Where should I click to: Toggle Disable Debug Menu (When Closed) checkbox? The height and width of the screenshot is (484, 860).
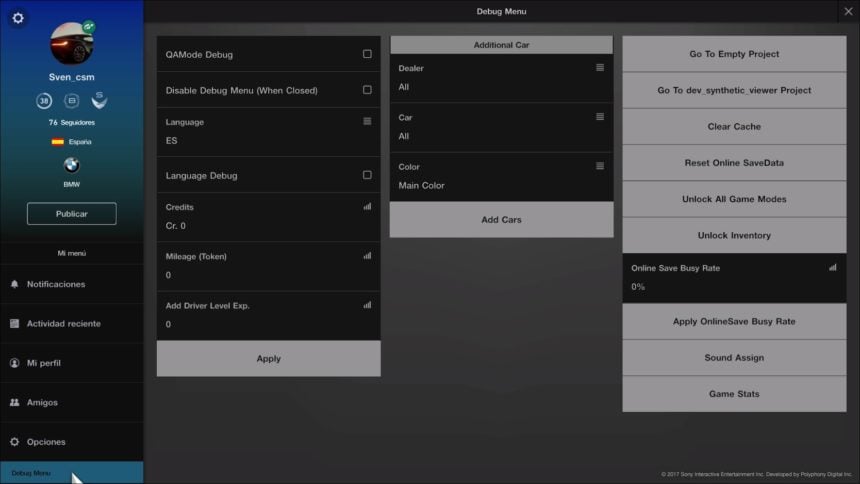tap(367, 89)
